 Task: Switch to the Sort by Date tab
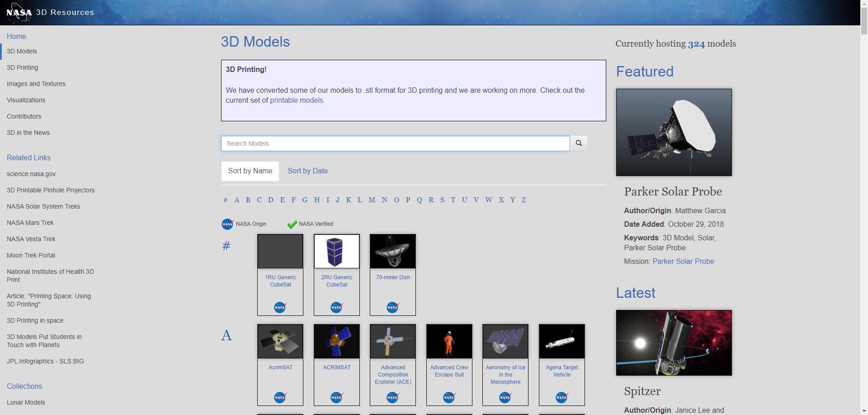click(307, 171)
